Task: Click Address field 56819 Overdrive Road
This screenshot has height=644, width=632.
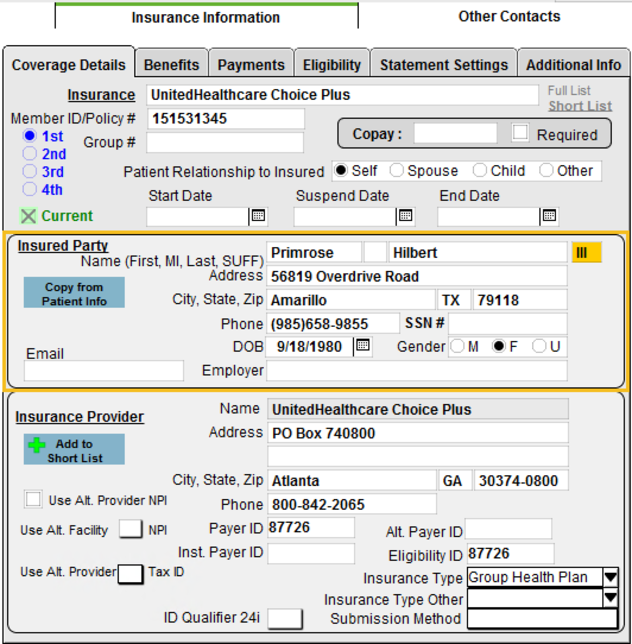Action: (x=417, y=276)
